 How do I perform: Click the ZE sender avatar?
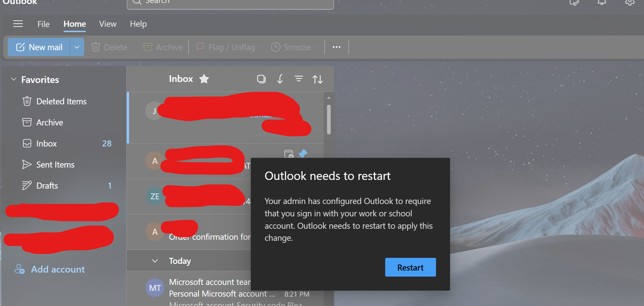click(x=155, y=196)
